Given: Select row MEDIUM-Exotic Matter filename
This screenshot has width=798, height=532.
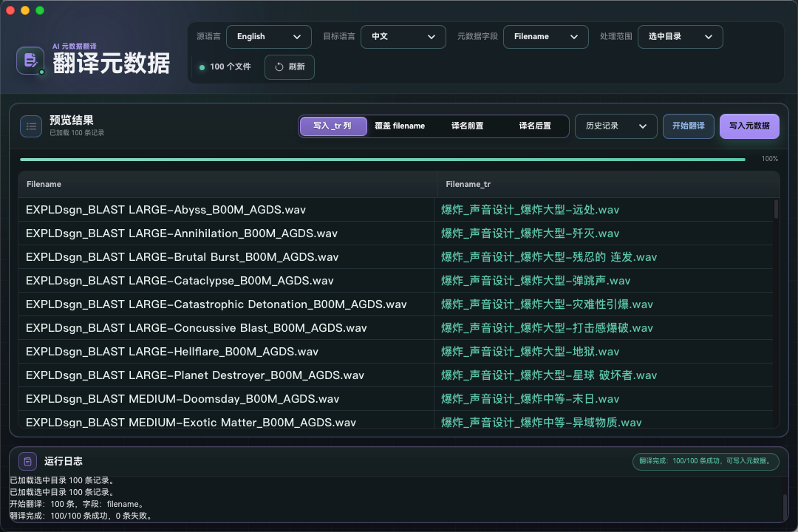Looking at the screenshot, I should 191,423.
